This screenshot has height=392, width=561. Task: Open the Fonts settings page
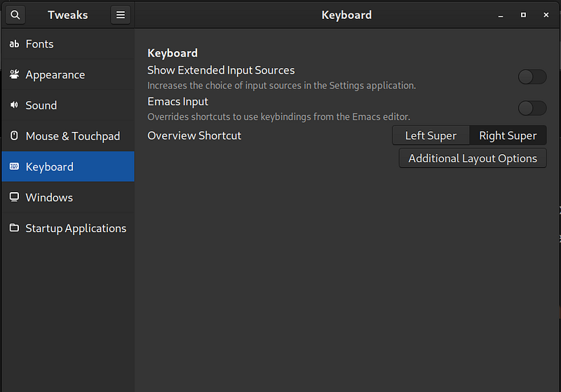(x=68, y=44)
